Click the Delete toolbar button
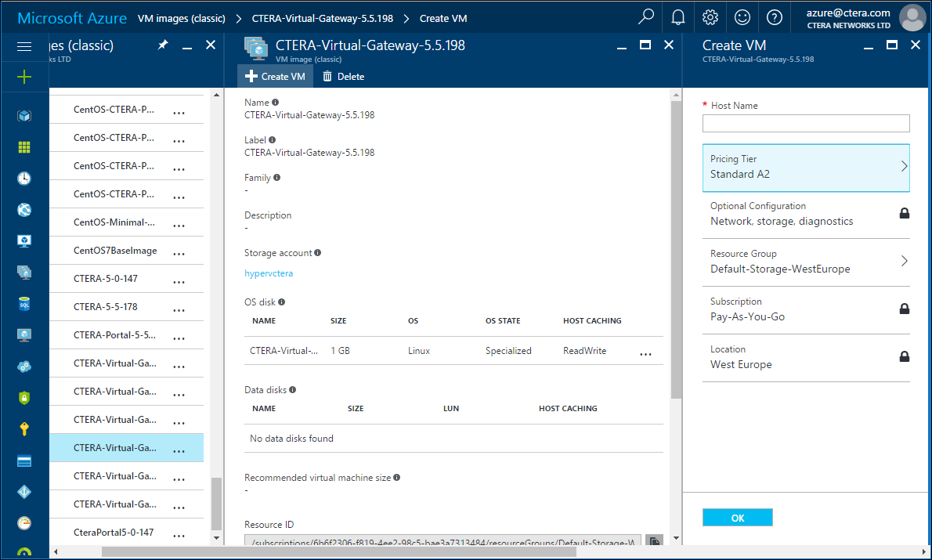 pyautogui.click(x=344, y=76)
